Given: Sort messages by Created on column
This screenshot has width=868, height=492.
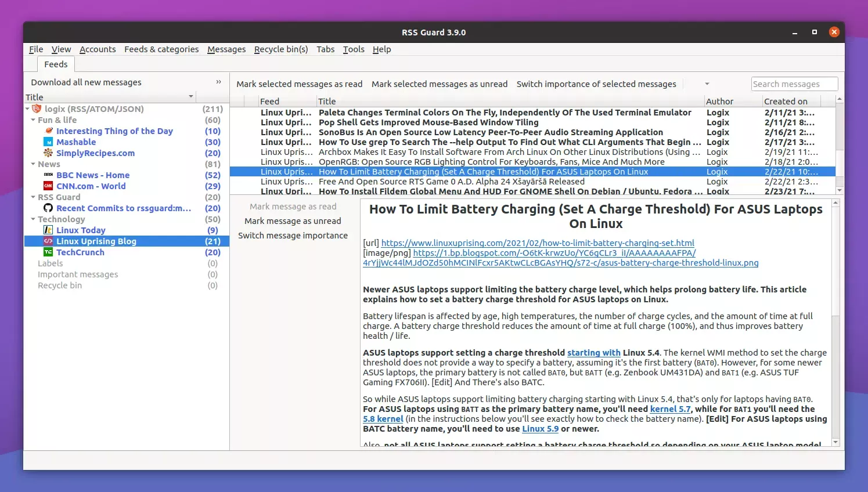Looking at the screenshot, I should point(786,102).
